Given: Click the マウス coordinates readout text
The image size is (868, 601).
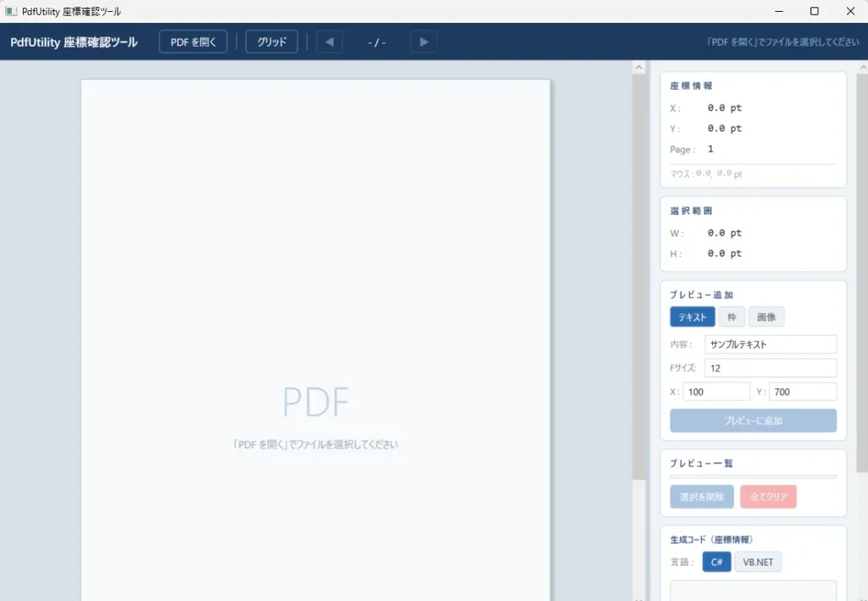Looking at the screenshot, I should [x=706, y=174].
